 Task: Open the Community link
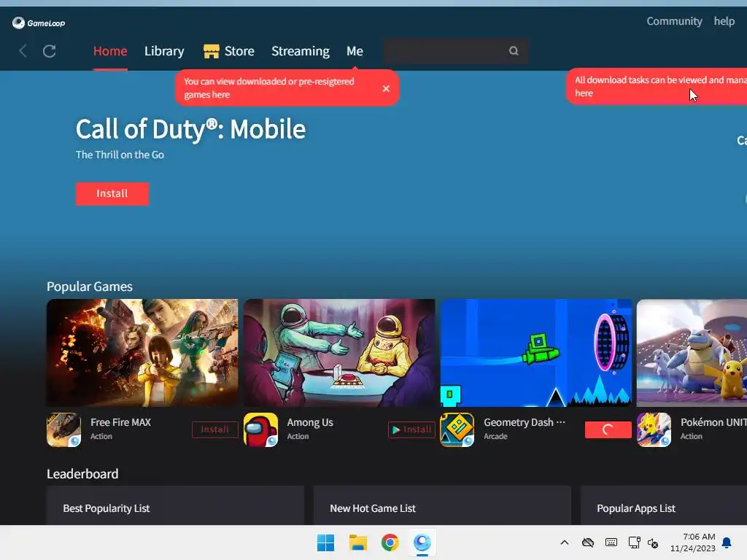(674, 21)
